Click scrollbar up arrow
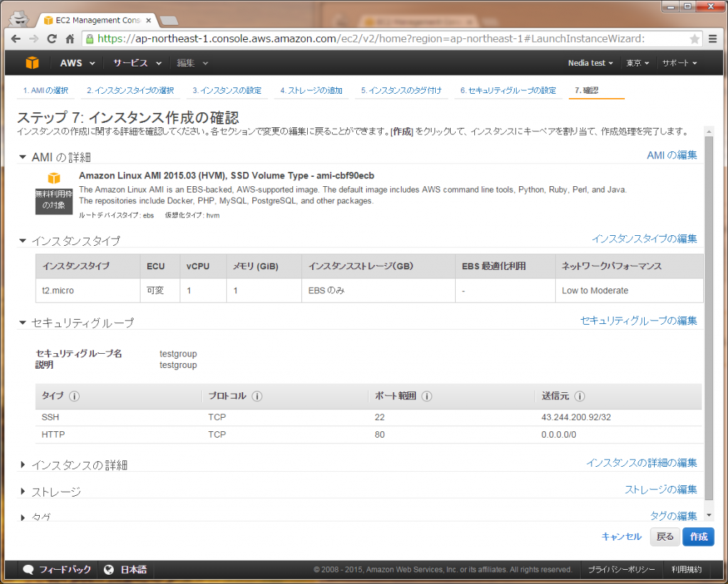This screenshot has width=728, height=584. pyautogui.click(x=709, y=131)
